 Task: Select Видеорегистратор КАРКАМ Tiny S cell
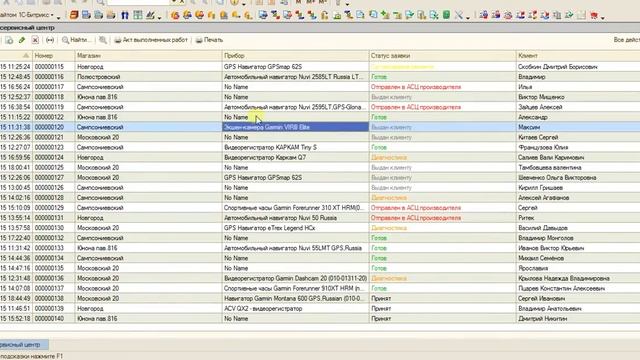(296, 147)
